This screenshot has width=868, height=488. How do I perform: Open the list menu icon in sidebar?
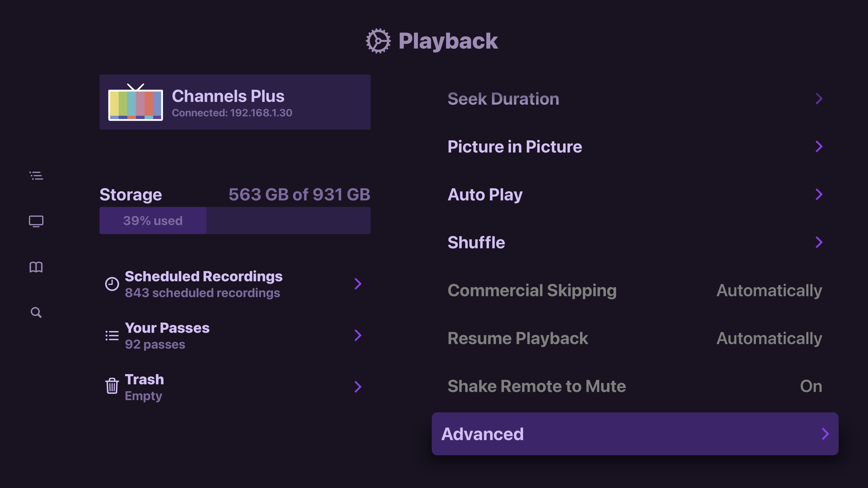tap(36, 176)
